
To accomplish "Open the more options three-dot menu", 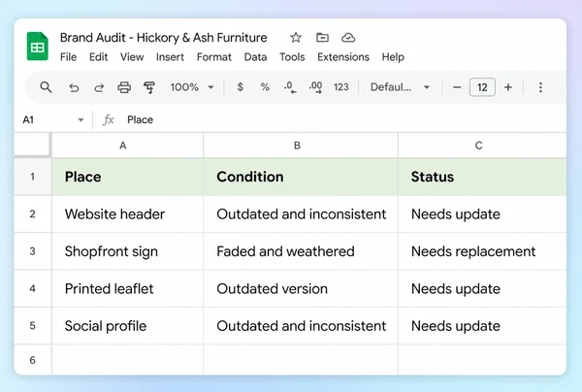I will tap(540, 87).
